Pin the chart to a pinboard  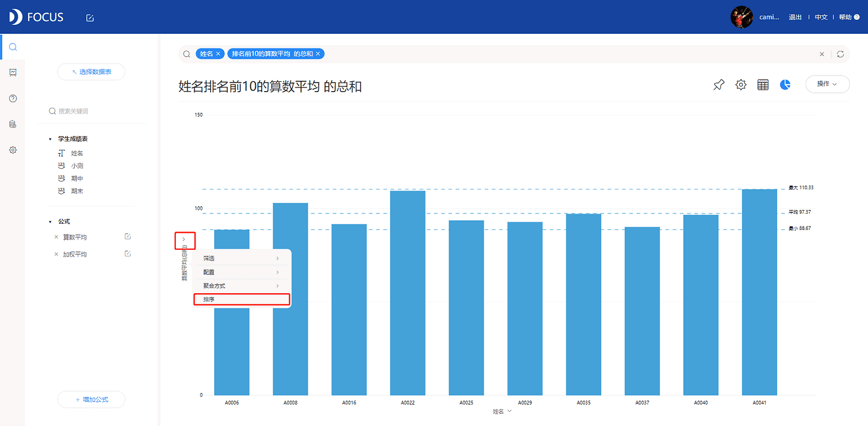tap(718, 85)
